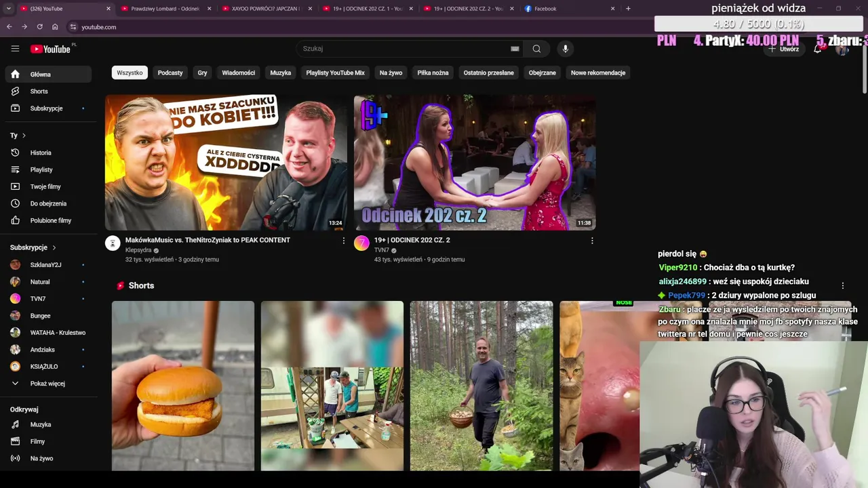Select the Podcasty filter chip
The width and height of the screenshot is (868, 488).
170,73
